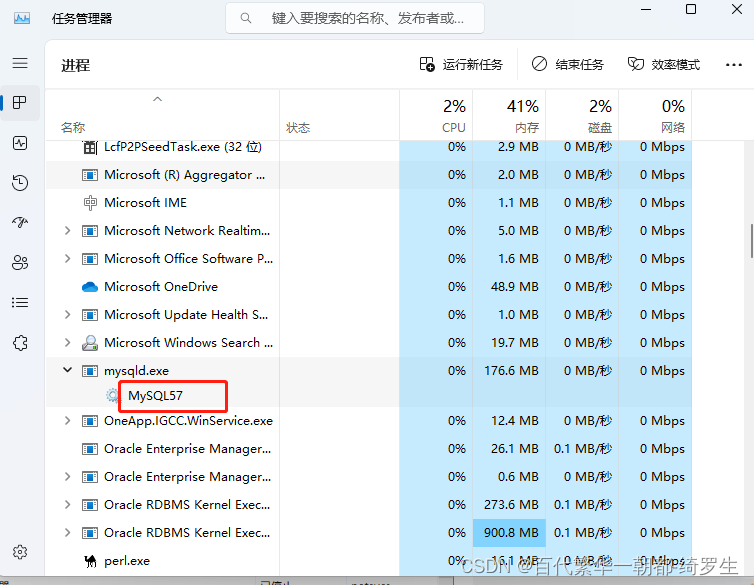The width and height of the screenshot is (754, 585).
Task: Open Users sidebar icon
Action: 20,262
